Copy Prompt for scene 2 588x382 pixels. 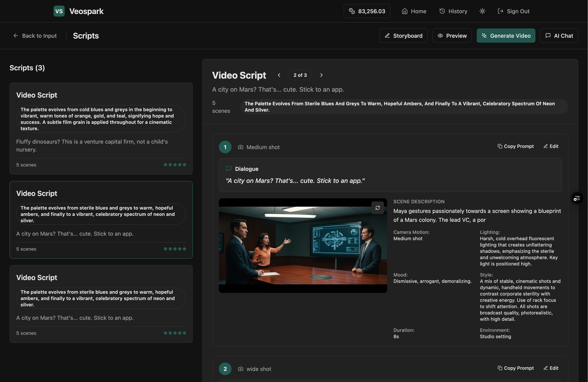(x=515, y=368)
